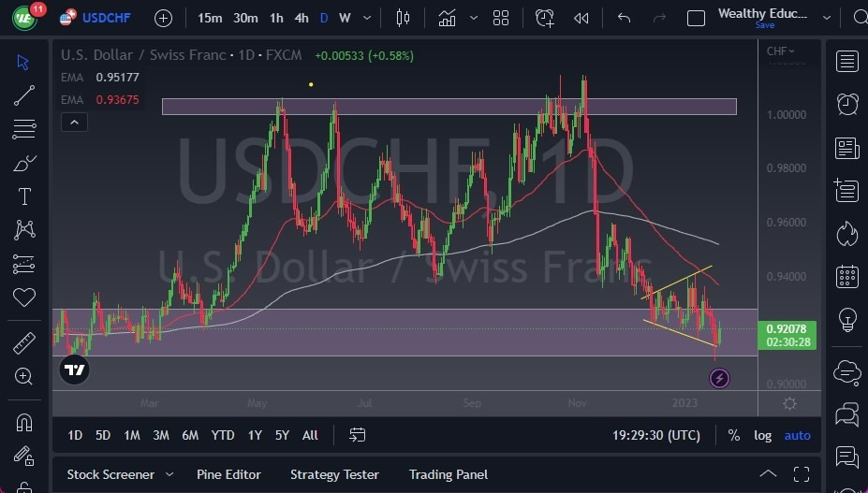Open the patterns drawing tool
This screenshot has height=493, width=868.
24,229
